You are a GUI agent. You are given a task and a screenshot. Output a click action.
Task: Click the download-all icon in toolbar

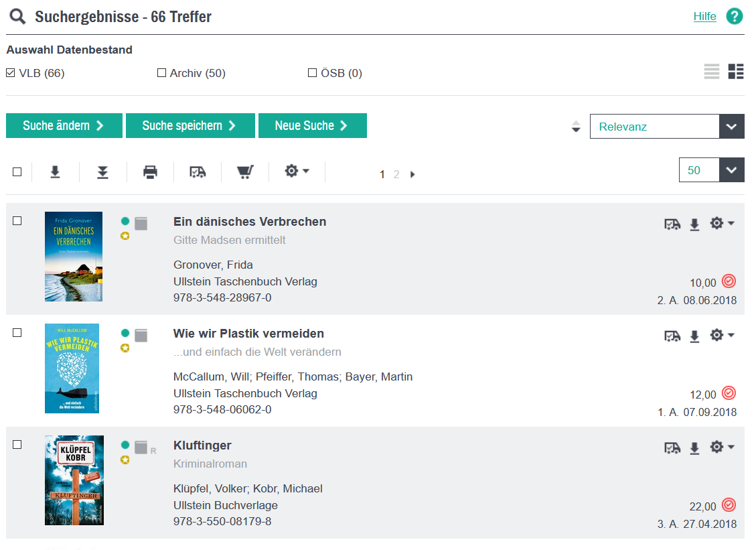102,173
